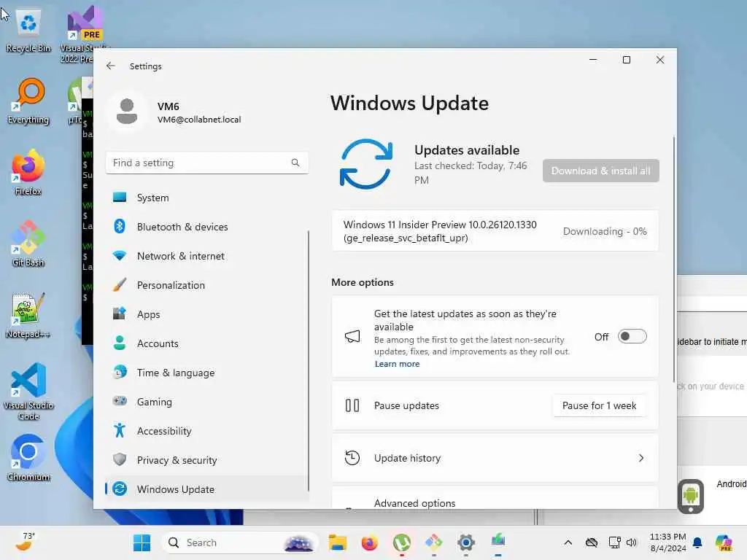Click the search magnifier in Find a setting
Image resolution: width=747 pixels, height=560 pixels.
pos(295,163)
